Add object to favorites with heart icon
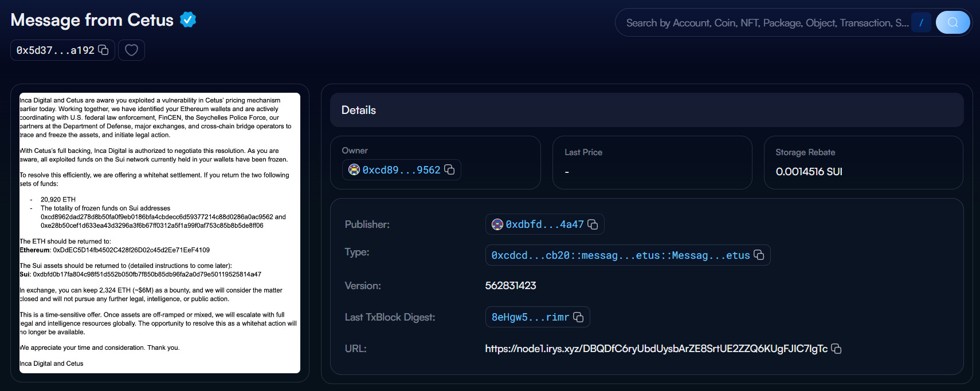980x391 pixels. tap(131, 50)
